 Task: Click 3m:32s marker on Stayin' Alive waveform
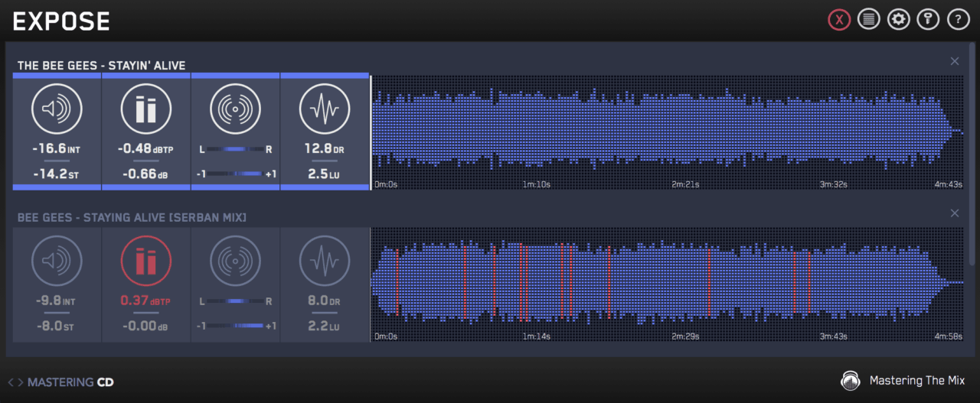click(x=832, y=184)
